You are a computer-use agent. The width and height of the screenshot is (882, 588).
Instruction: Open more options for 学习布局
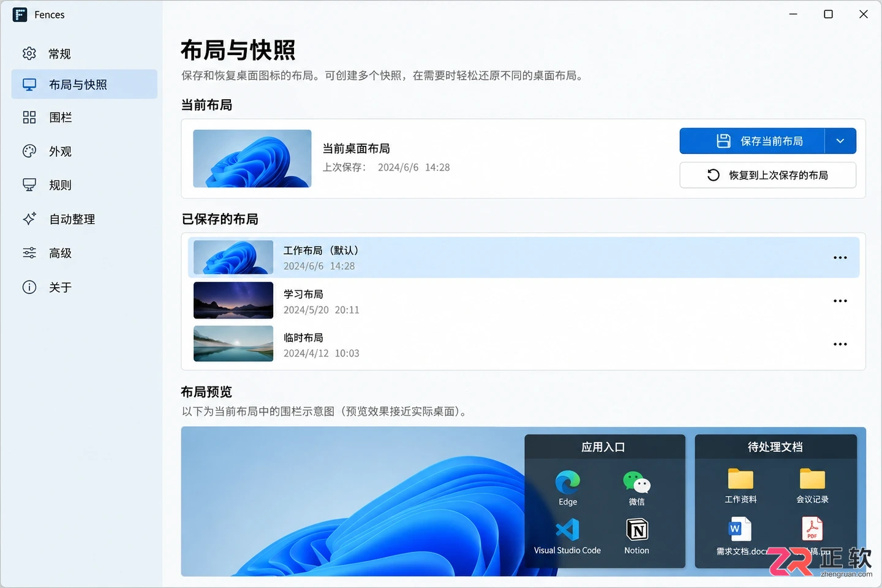[840, 301]
